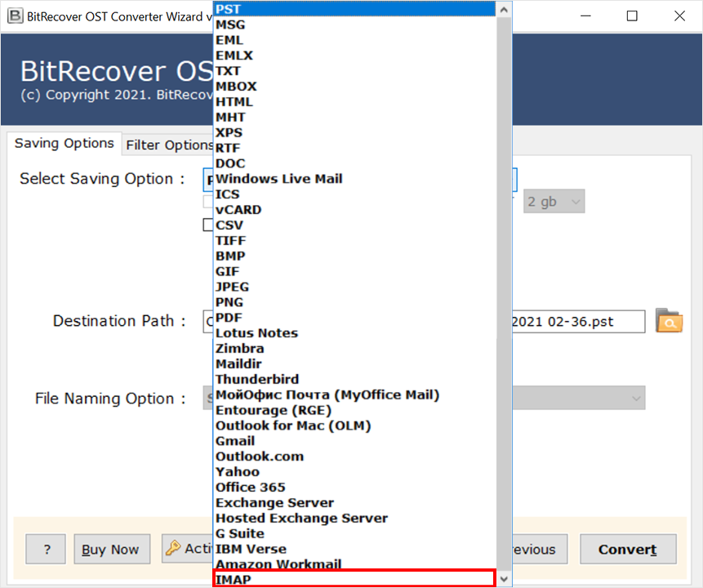Choose Exchange Server entry

[x=354, y=503]
